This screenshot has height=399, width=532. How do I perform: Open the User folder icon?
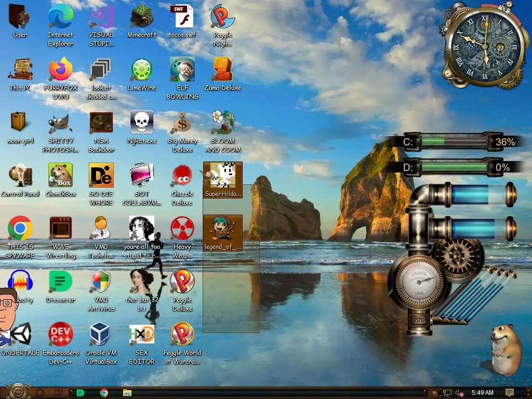[x=20, y=21]
